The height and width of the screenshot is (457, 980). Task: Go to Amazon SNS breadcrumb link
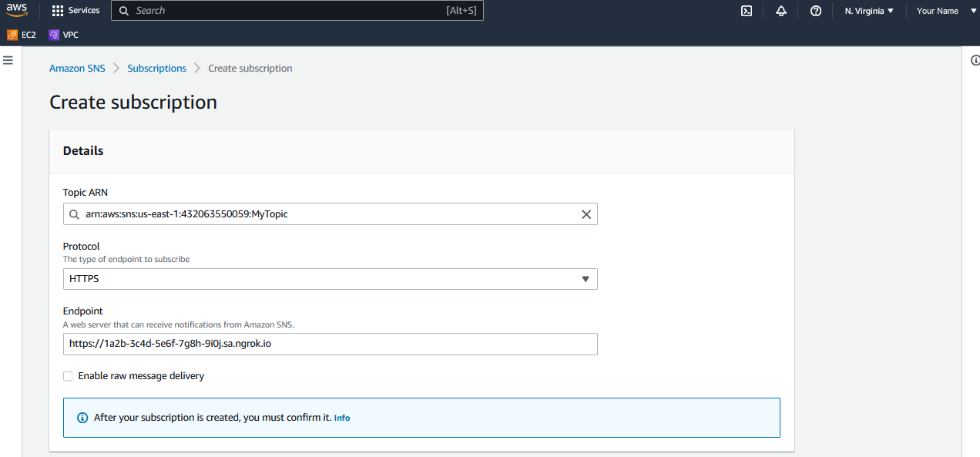tap(77, 68)
